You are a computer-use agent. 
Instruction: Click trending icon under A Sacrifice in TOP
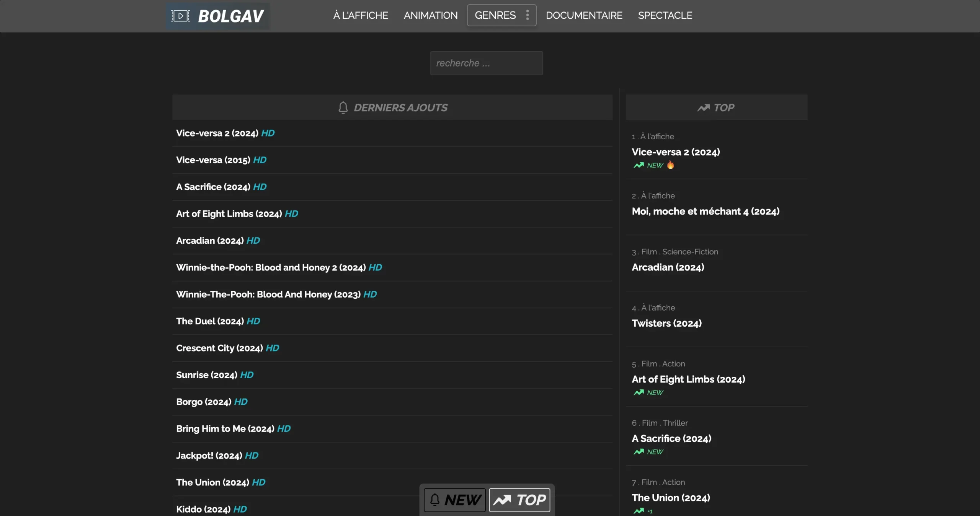click(639, 452)
